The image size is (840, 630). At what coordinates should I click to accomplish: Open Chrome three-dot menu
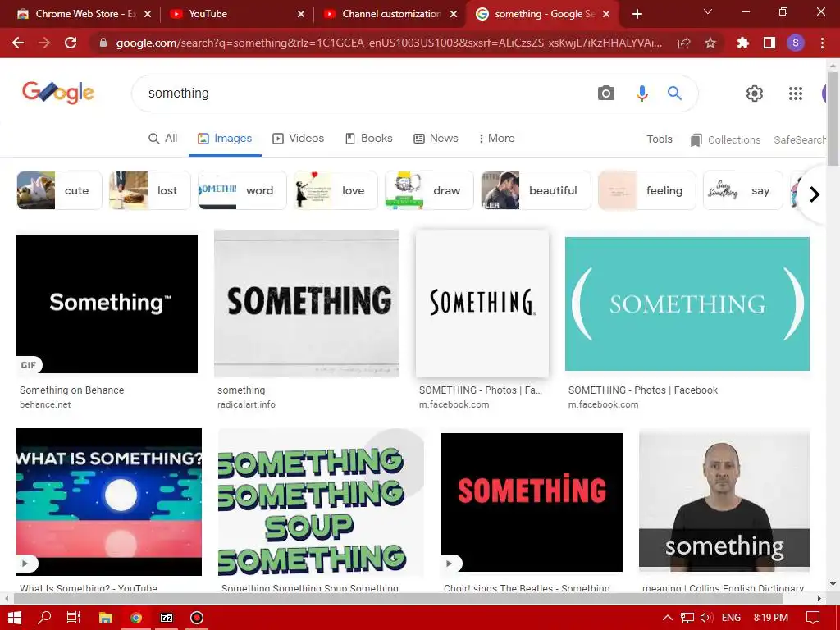tap(822, 43)
